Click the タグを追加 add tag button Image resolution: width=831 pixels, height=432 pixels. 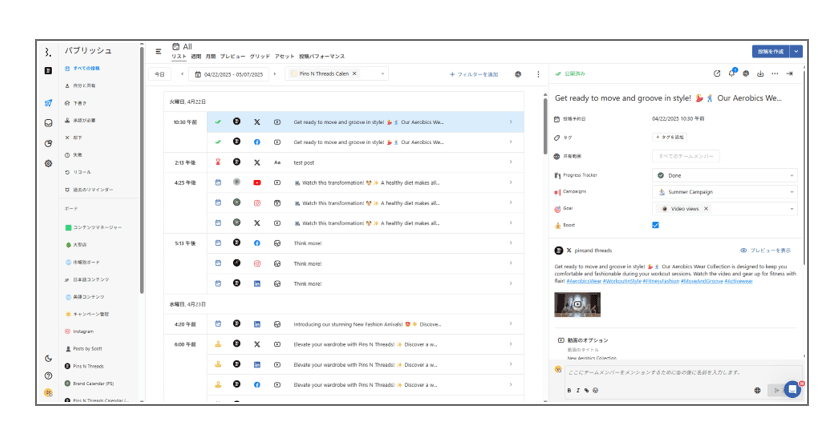coord(669,137)
